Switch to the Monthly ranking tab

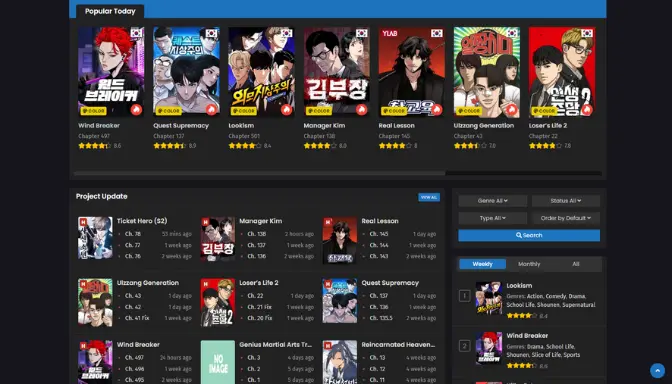click(x=529, y=264)
